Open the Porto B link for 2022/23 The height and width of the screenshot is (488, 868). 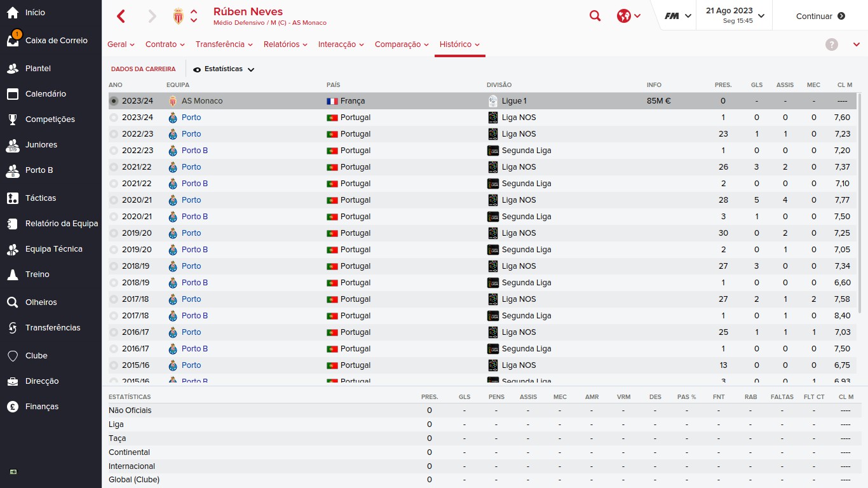tap(194, 151)
